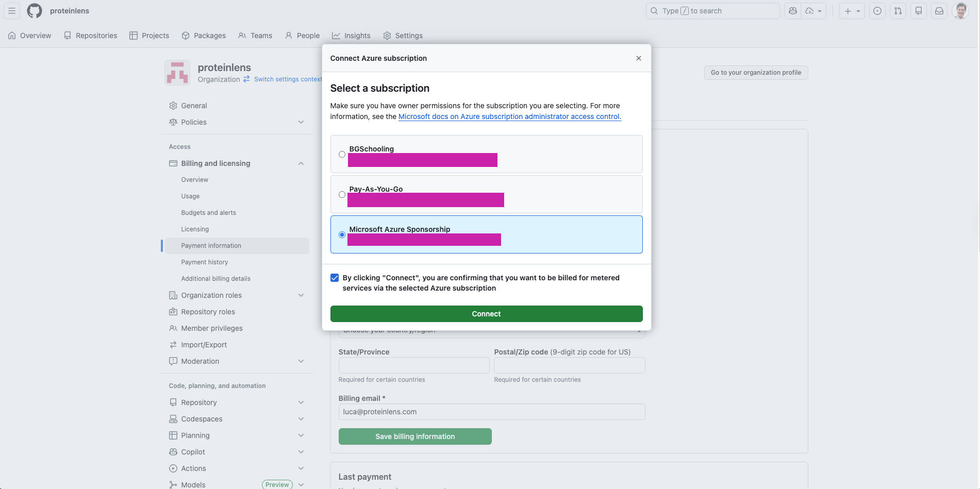Open the Teams tab
Image resolution: width=980 pixels, height=489 pixels.
point(255,35)
